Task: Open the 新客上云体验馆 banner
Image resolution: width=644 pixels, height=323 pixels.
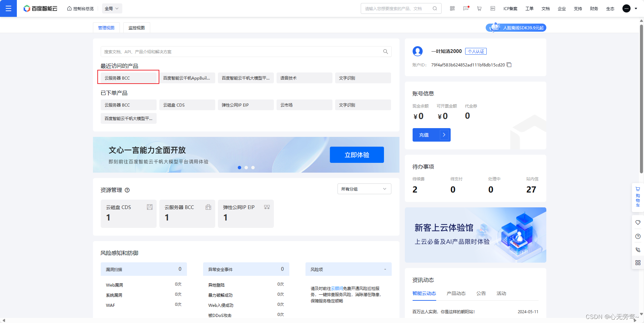Action: click(476, 235)
